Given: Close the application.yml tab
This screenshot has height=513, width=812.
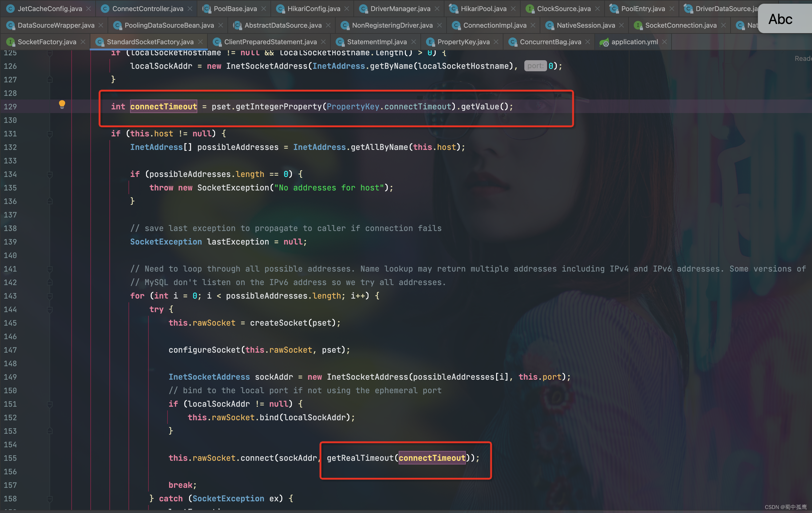Looking at the screenshot, I should click(x=664, y=42).
